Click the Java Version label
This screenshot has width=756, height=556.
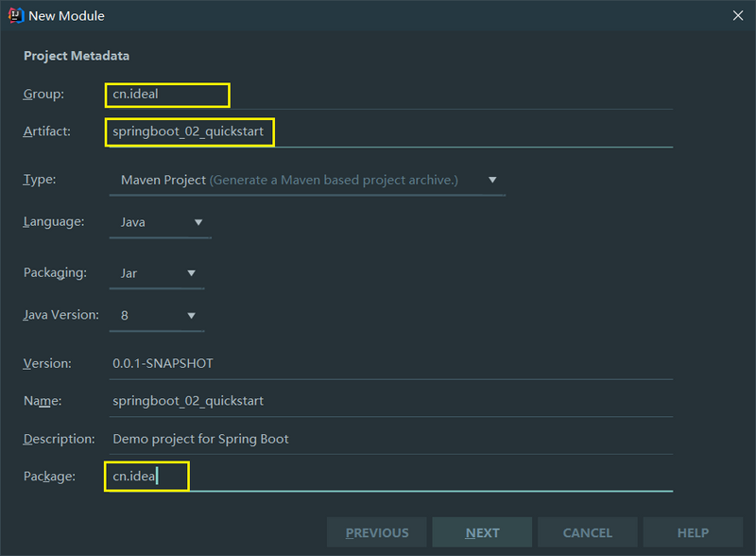point(61,315)
